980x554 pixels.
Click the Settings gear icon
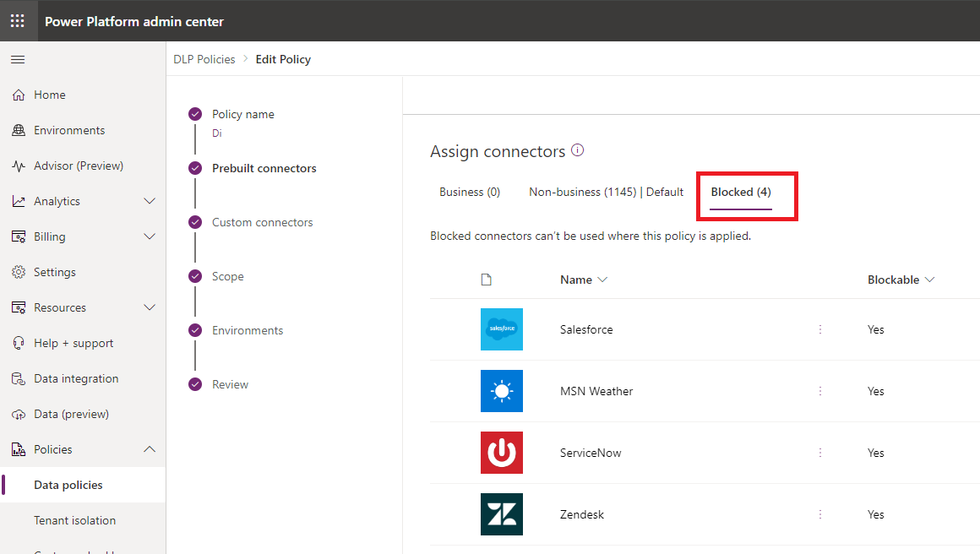(x=19, y=272)
